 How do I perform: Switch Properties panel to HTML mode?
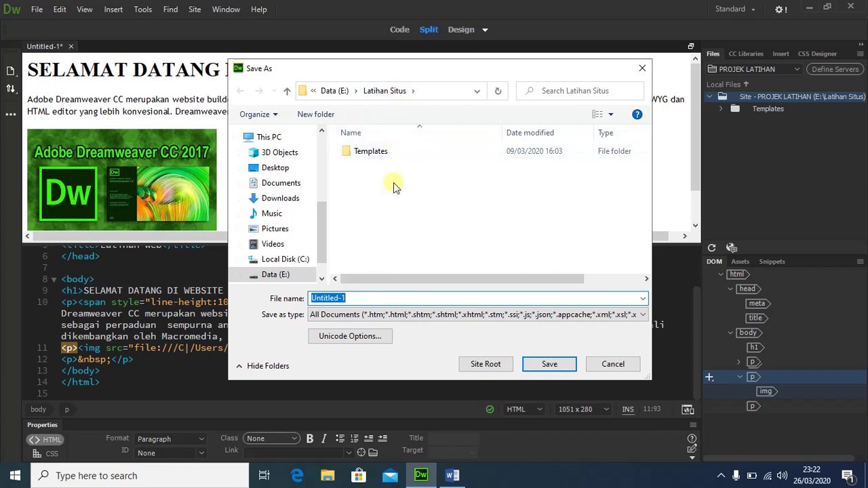[45, 439]
